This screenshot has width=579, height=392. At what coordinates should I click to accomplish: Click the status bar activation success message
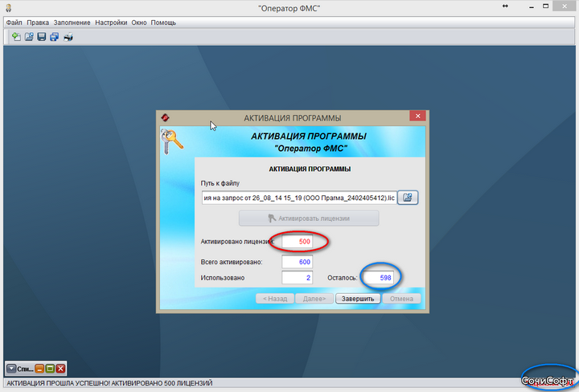(109, 383)
